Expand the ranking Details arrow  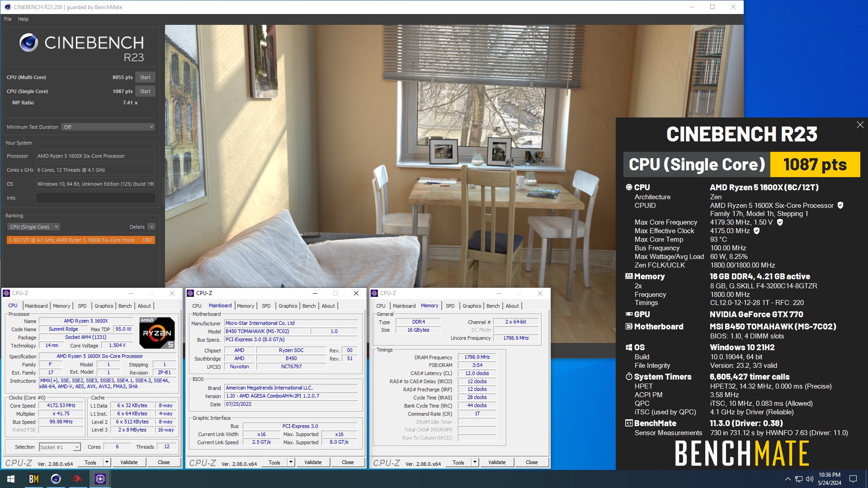click(151, 227)
